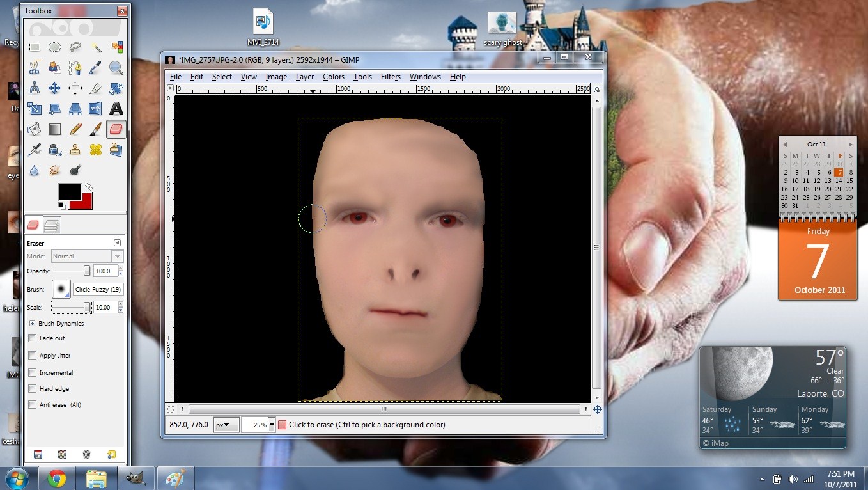Click the black foreground color swatch
This screenshot has width=868, height=490.
click(69, 191)
